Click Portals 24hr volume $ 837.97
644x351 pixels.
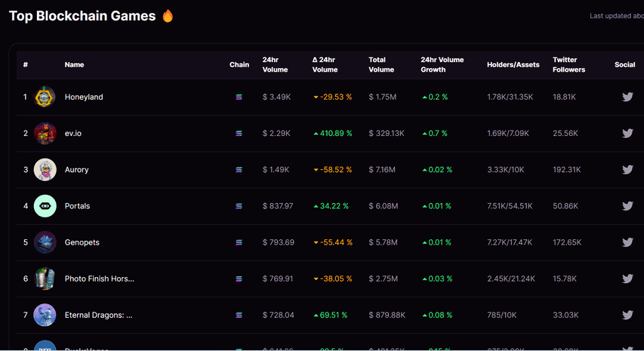coord(278,206)
